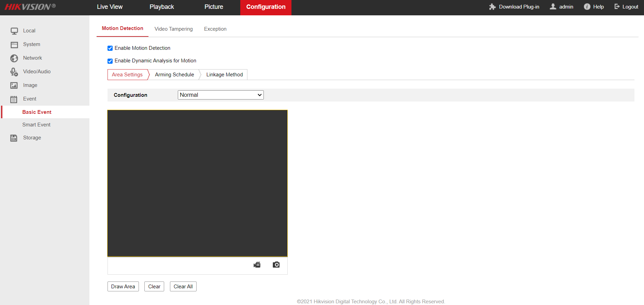
Task: Open Local settings via monitor icon
Action: pos(14,31)
